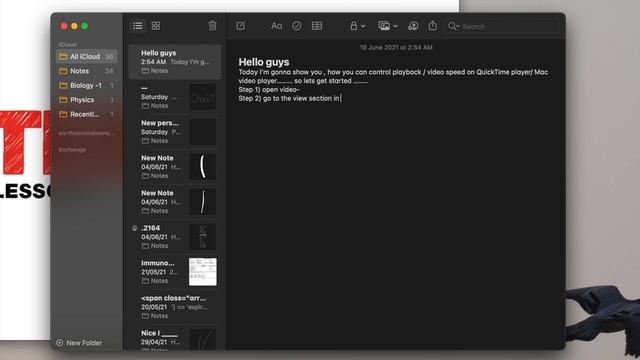This screenshot has width=640, height=360.
Task: Click the All iCloud folder icon
Action: click(63, 56)
